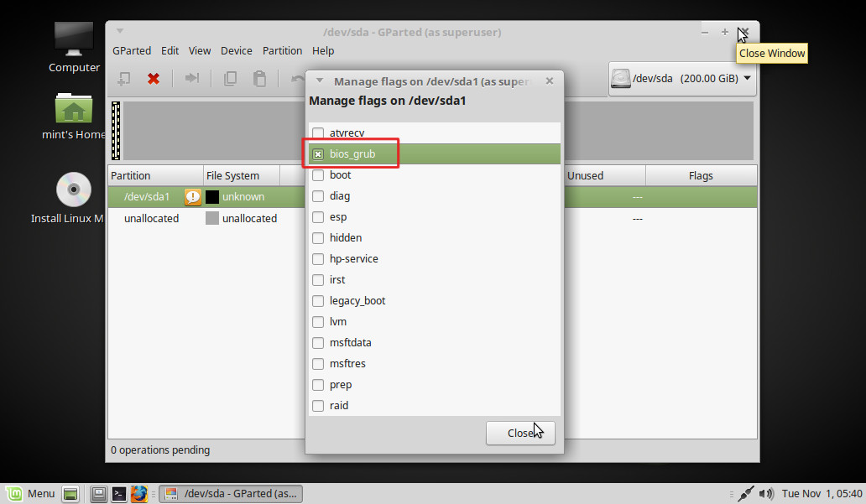Open the Terminal from the panel
Viewport: 866px width, 504px height.
tap(119, 494)
